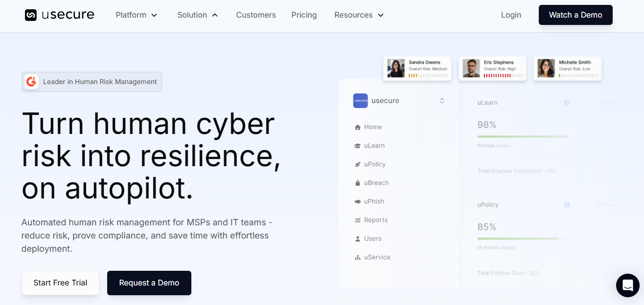Click the uPolicy info tooltip icon
The image size is (644, 305).
coord(567,205)
